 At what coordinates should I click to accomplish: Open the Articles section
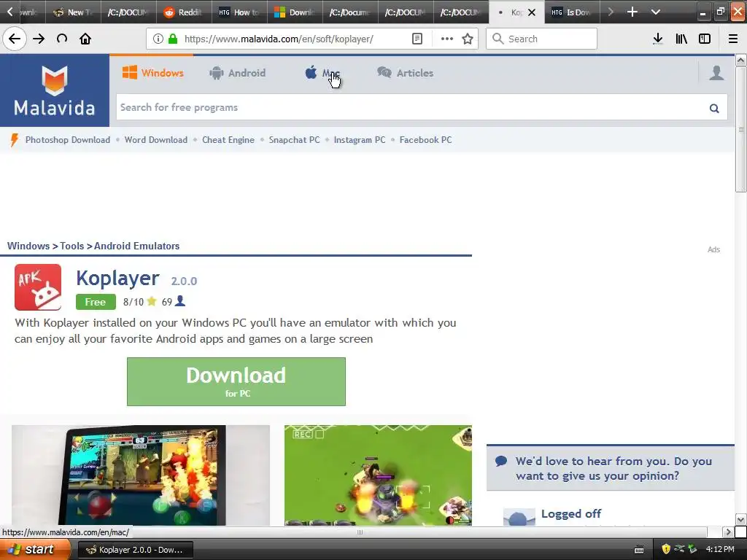[x=406, y=73]
